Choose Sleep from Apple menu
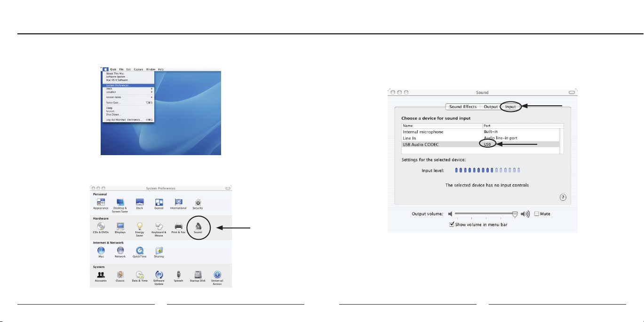 click(128, 108)
